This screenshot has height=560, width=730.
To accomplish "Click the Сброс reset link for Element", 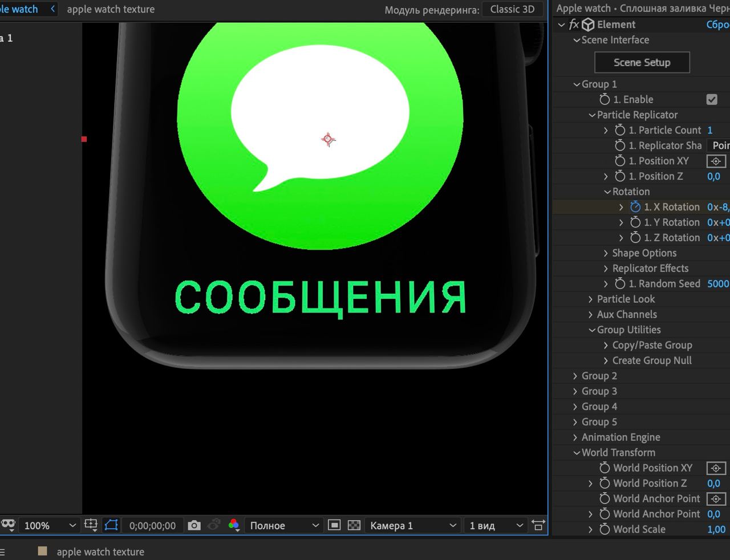I will click(x=718, y=25).
